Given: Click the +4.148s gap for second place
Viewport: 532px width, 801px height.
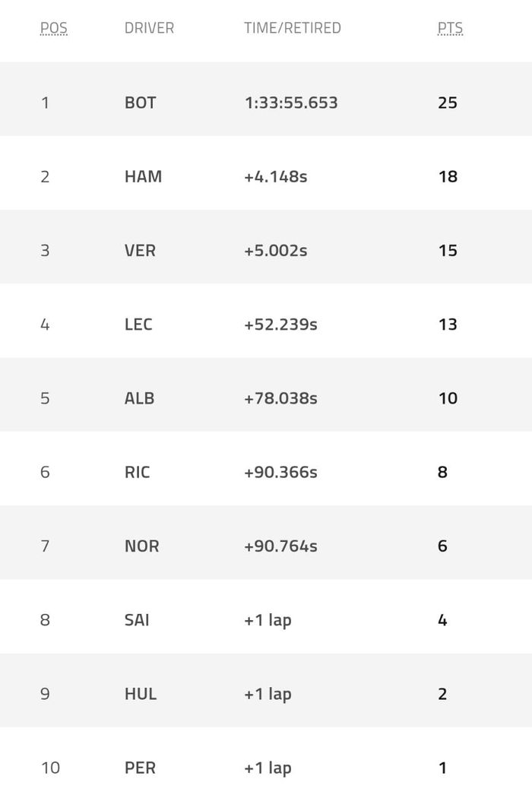Looking at the screenshot, I should pos(276,176).
